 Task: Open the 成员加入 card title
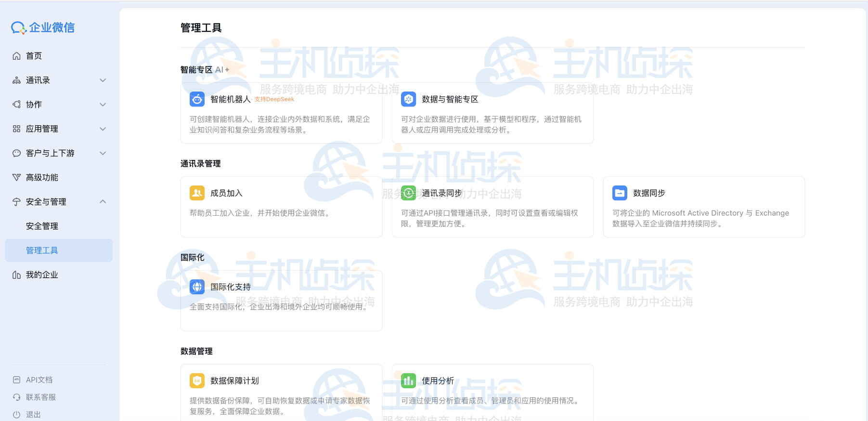226,193
